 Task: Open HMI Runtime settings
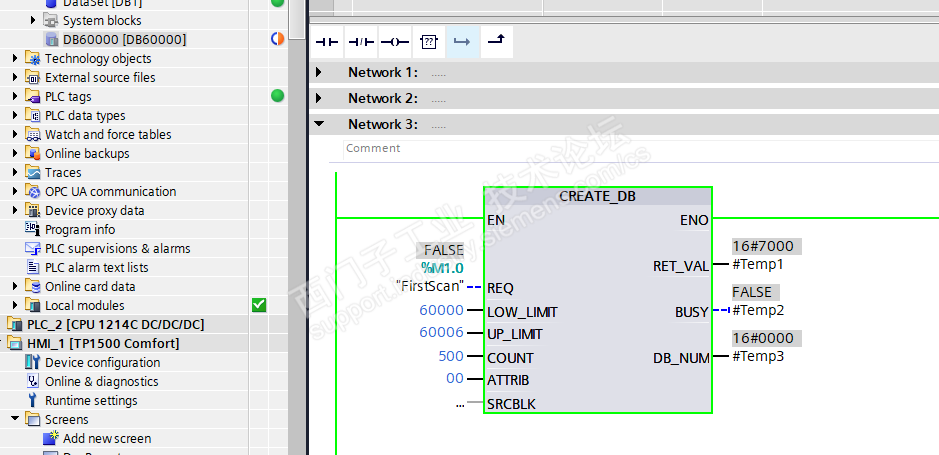[x=91, y=401]
